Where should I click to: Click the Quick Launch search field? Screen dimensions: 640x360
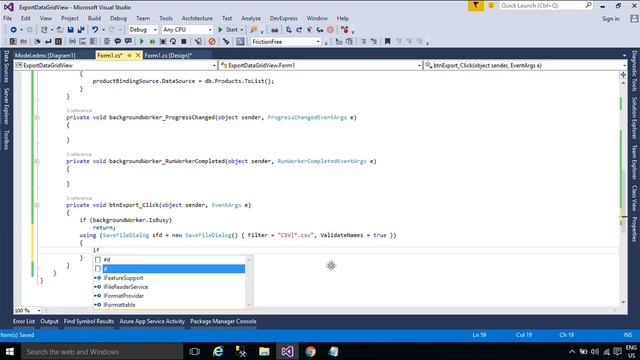(545, 6)
